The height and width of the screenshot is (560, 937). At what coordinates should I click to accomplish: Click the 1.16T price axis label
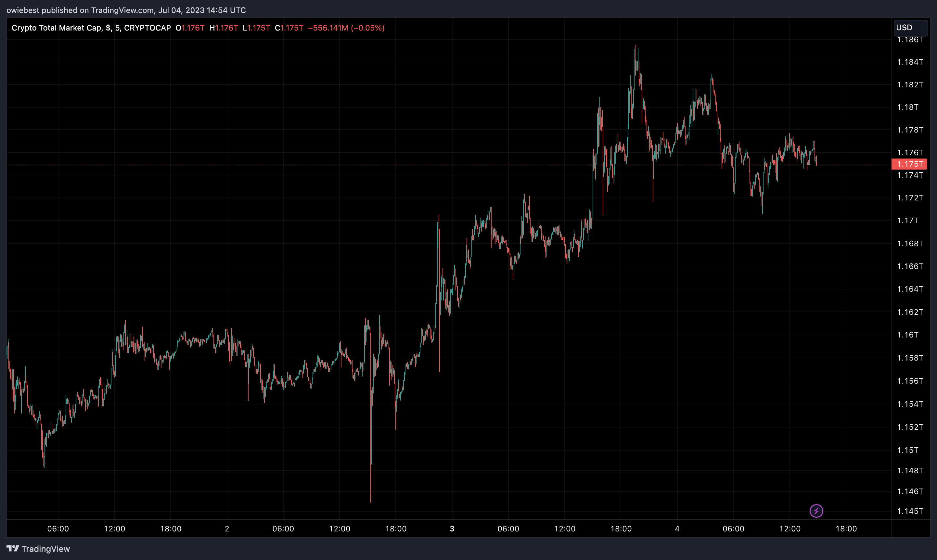pos(907,335)
